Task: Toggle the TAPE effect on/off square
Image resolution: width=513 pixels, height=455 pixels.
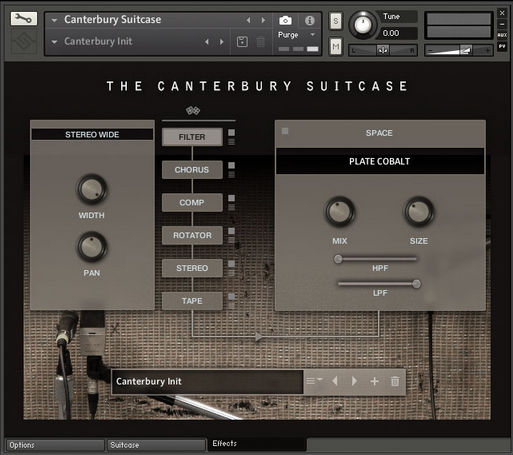Action: (x=231, y=296)
